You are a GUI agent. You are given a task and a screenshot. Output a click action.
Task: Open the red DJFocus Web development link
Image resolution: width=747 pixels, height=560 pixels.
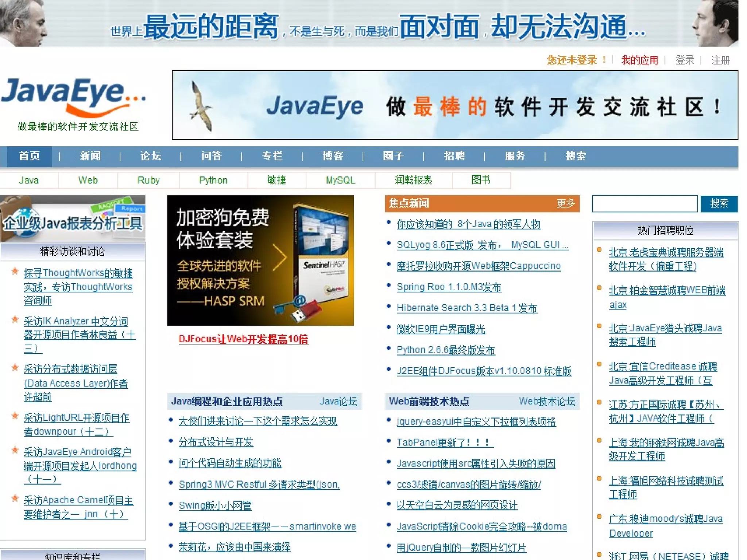[x=243, y=339]
